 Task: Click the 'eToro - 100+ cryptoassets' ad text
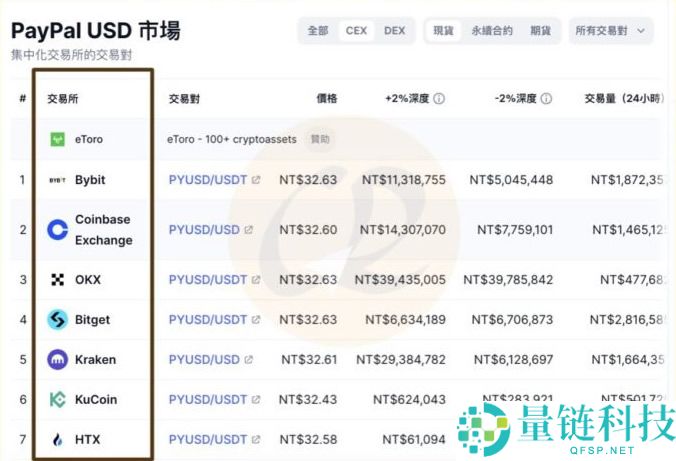232,139
